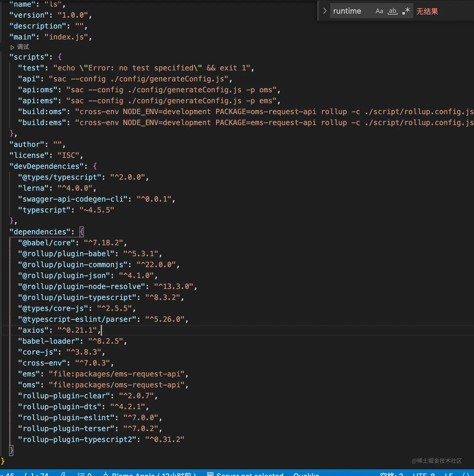Click the "oms" file:packages dependency line
This screenshot has width=474, height=476.
103,385
